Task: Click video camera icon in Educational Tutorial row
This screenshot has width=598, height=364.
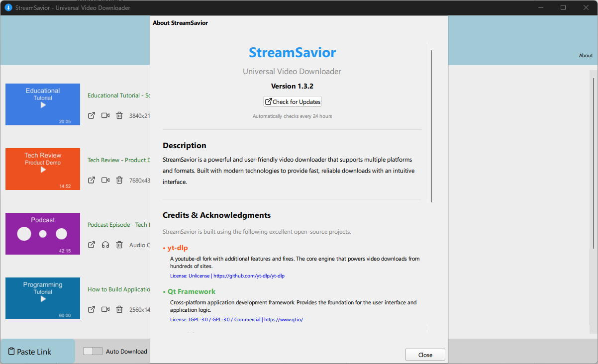Action: point(105,115)
